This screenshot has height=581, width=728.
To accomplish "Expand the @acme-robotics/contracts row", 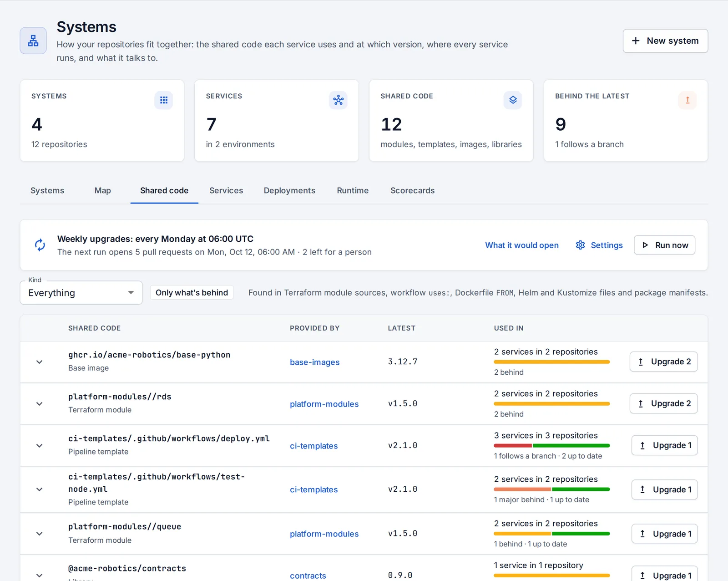I will tap(40, 576).
